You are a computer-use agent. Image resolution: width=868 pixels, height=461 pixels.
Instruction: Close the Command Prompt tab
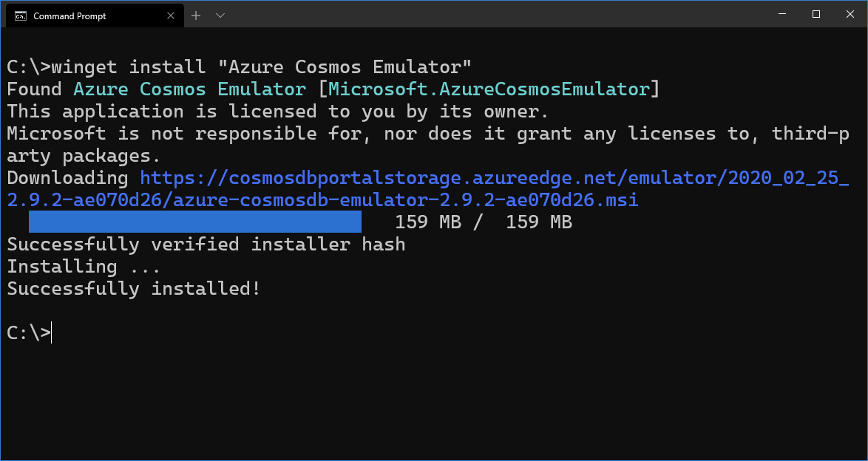171,16
